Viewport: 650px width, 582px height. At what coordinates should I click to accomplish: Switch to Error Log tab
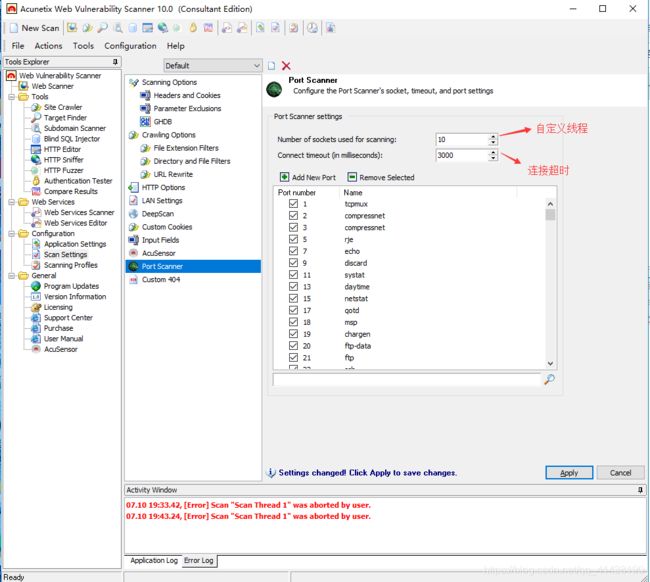tap(199, 560)
